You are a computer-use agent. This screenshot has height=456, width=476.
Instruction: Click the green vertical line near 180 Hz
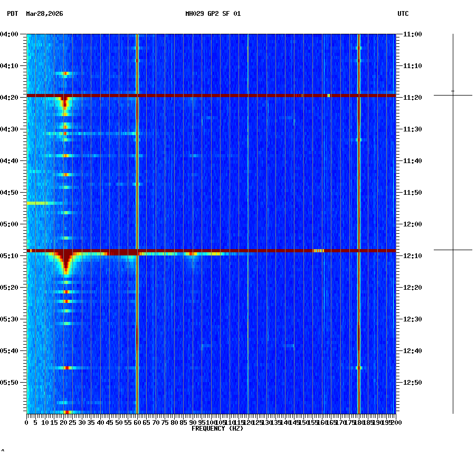tap(358, 211)
